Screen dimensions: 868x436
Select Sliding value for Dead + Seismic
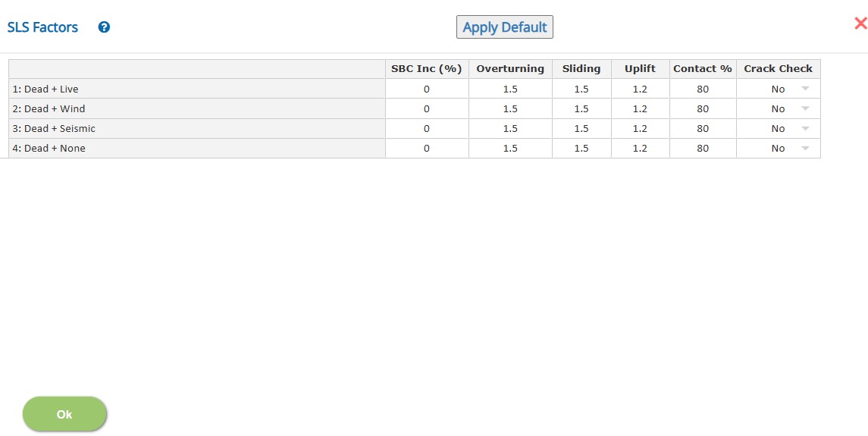[x=581, y=129]
